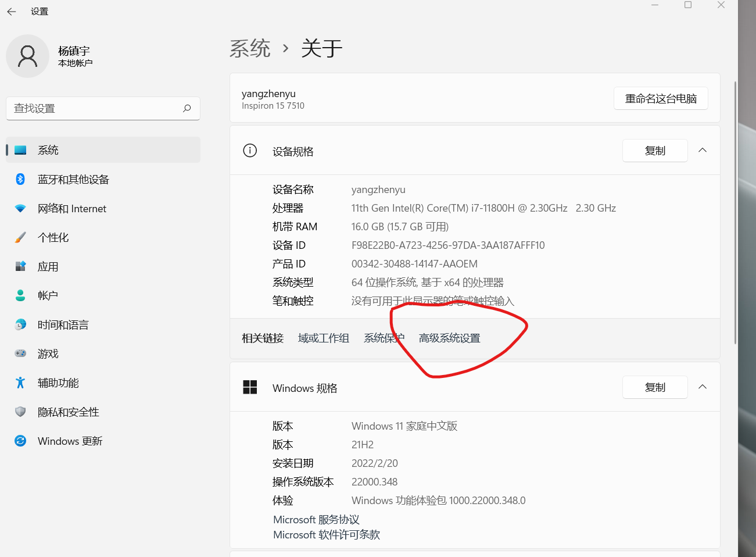Click the 系统 breadcrumb in page title

[250, 48]
